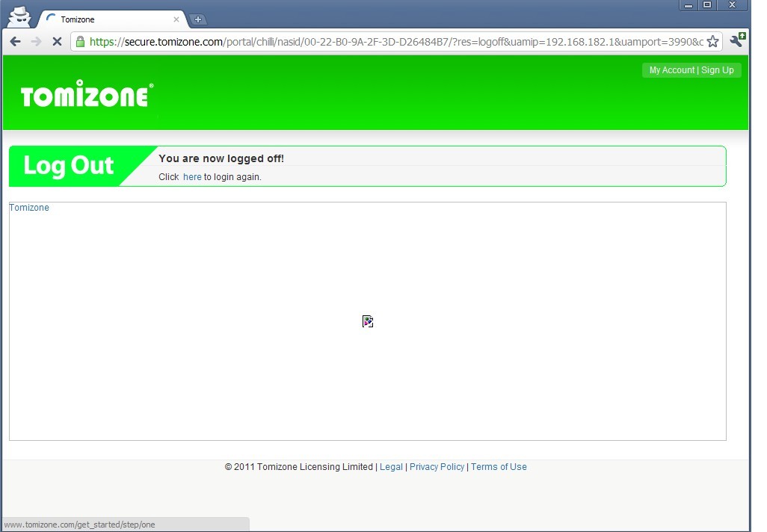This screenshot has height=532, width=767.
Task: Open the Terms of Use footer link
Action: [x=499, y=467]
